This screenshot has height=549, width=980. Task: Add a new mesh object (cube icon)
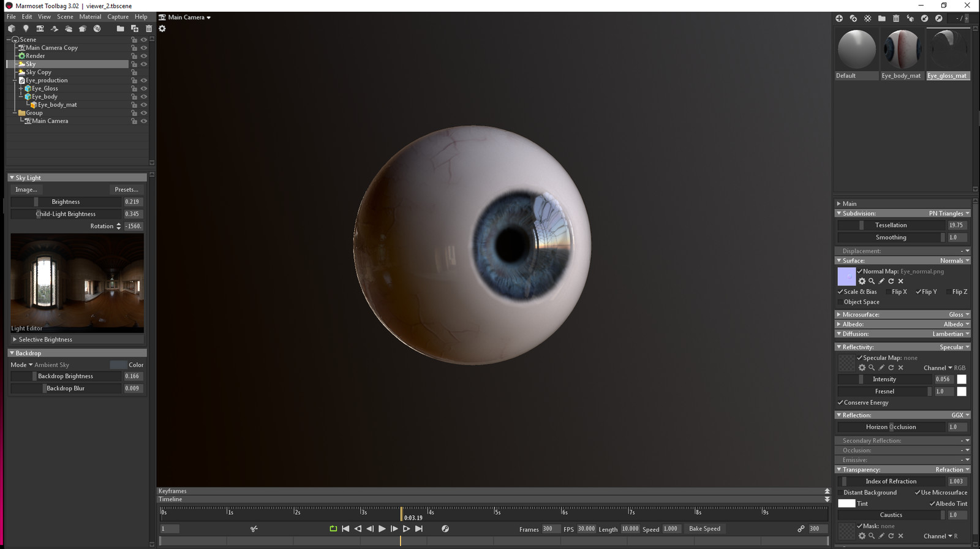[x=12, y=28]
